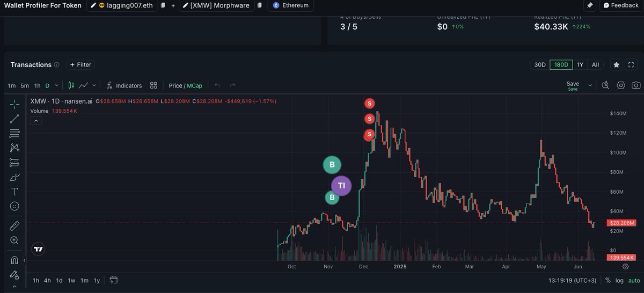Set interval to 1h in top toolbar
Screen dimensions: 644x293
(x=37, y=85)
